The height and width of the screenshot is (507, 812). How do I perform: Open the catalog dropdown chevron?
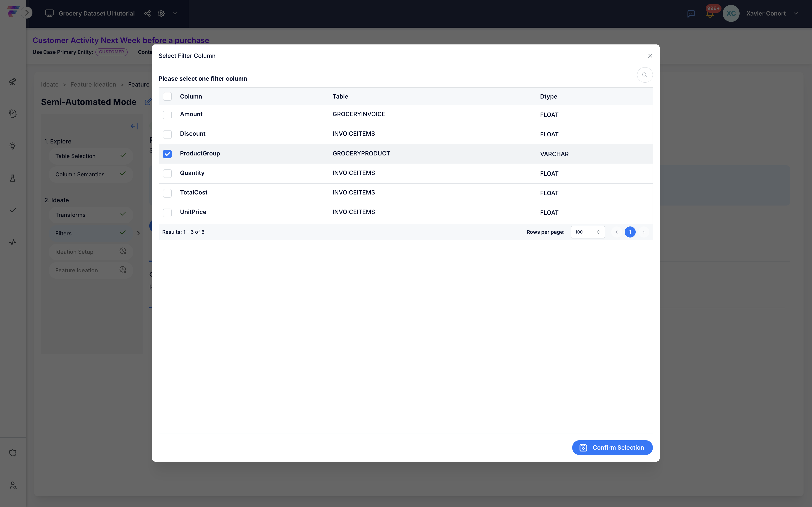[175, 13]
